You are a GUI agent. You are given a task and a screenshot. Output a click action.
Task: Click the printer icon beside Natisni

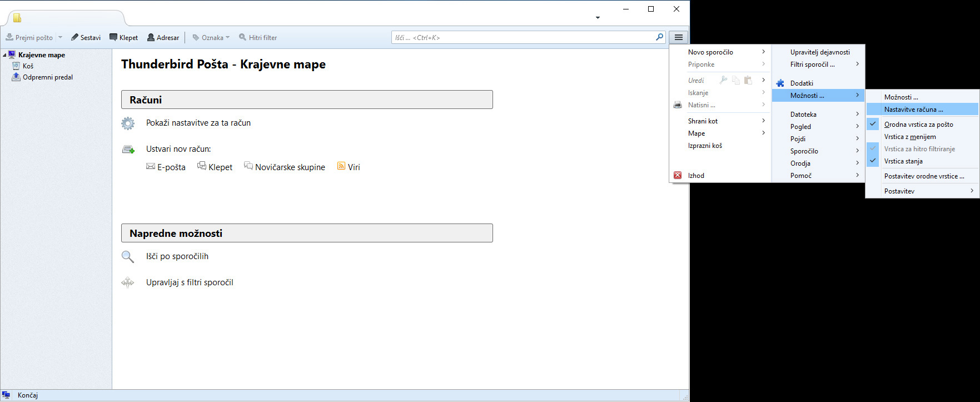(x=678, y=105)
